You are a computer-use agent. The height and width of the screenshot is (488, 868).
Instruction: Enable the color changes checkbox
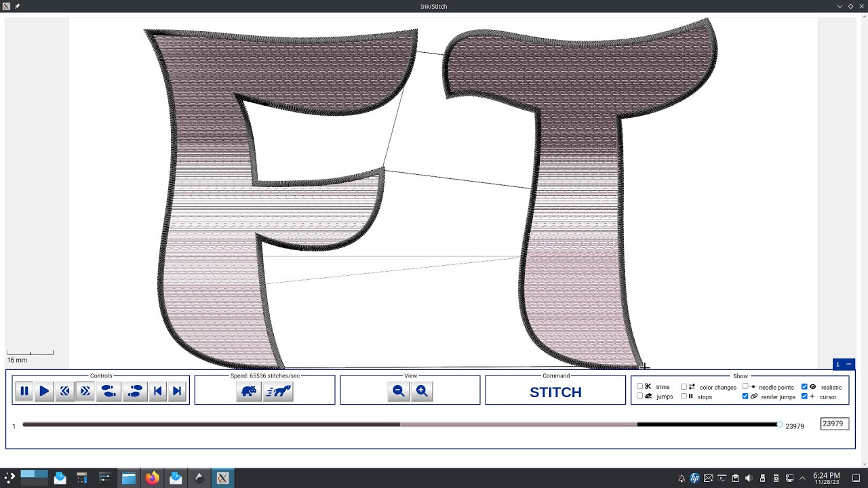pyautogui.click(x=684, y=387)
